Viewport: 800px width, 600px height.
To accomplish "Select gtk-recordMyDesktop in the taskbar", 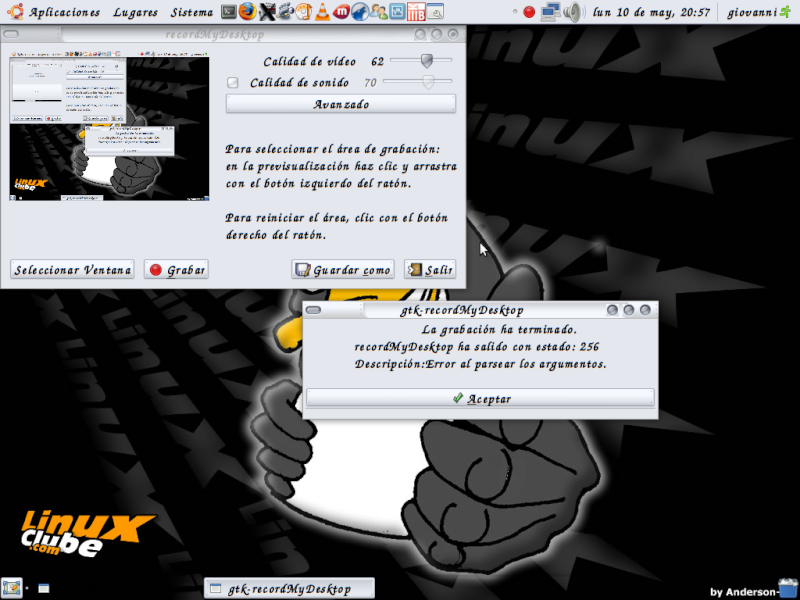I will click(x=289, y=589).
